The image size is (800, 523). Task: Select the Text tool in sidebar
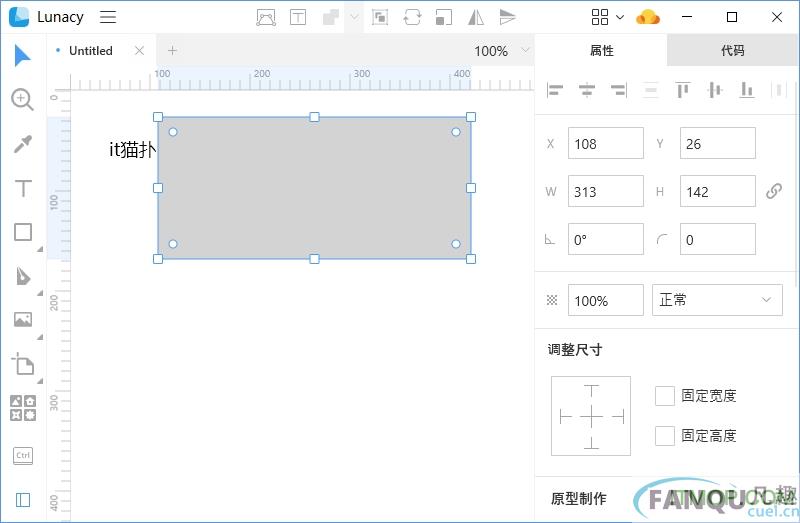(23, 188)
